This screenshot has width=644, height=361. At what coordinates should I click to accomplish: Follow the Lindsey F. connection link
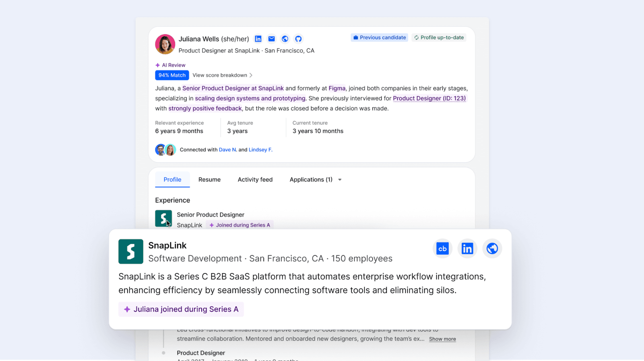click(x=260, y=150)
